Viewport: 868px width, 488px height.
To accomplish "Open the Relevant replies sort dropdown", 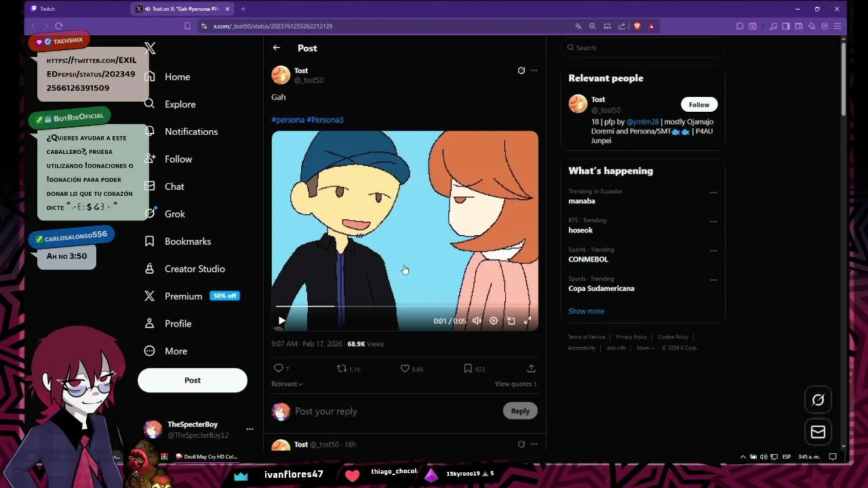I will (287, 384).
